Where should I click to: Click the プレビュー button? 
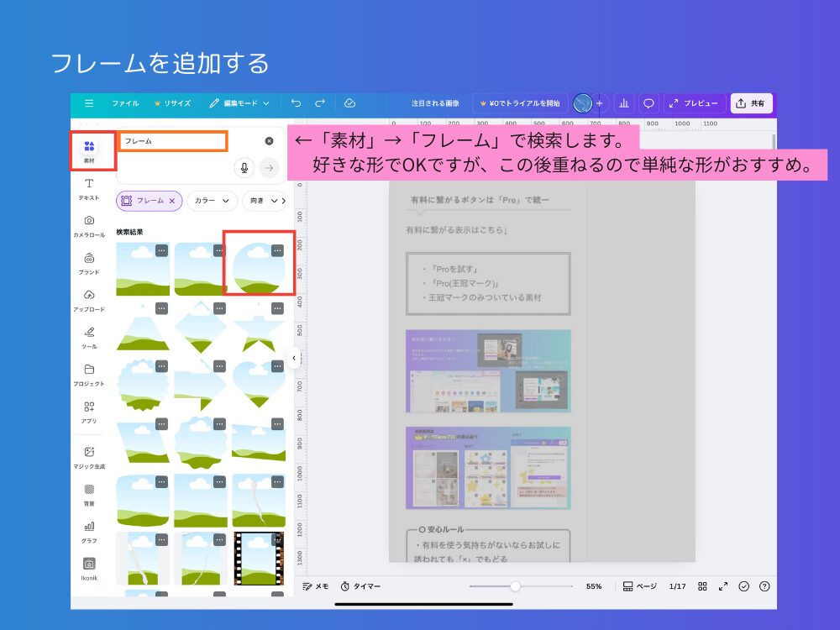click(693, 103)
